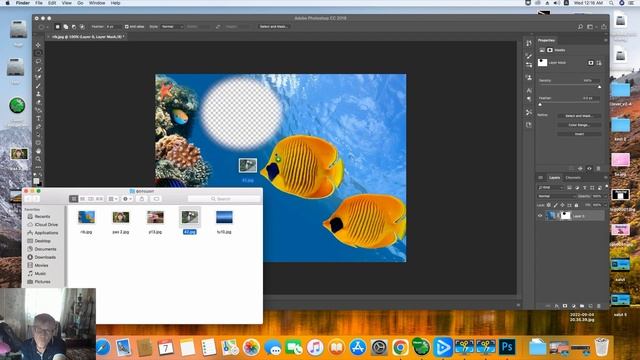Viewport: 640px width, 360px height.
Task: Toggle Layer 0 visibility eye
Action: (x=540, y=216)
